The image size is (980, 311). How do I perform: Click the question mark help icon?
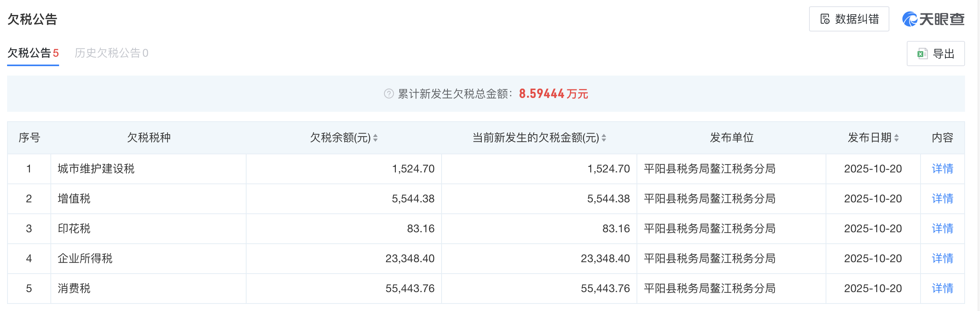(x=389, y=94)
